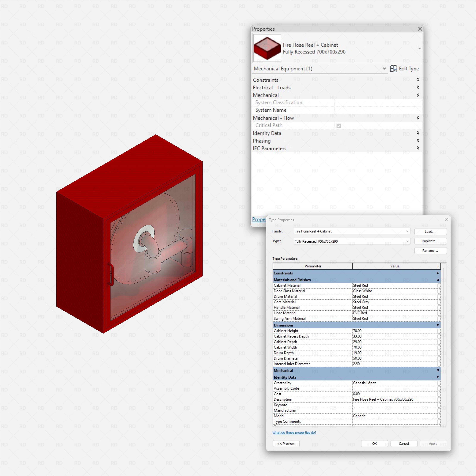Click Internal Inlet Diameter value 2.50

395,364
